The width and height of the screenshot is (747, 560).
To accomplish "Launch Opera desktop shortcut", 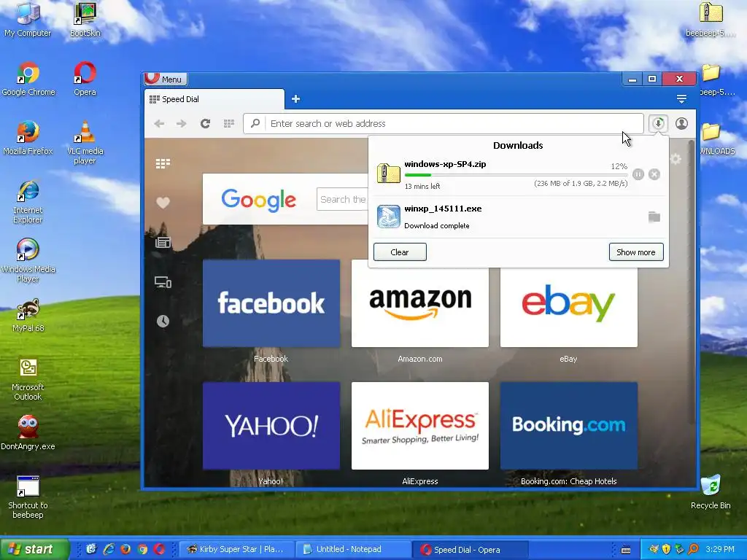I will click(x=85, y=79).
